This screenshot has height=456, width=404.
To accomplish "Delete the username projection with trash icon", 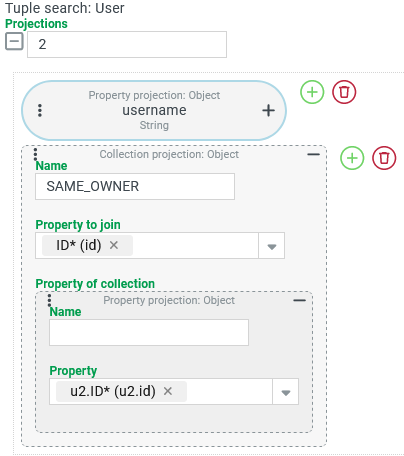I will (344, 92).
